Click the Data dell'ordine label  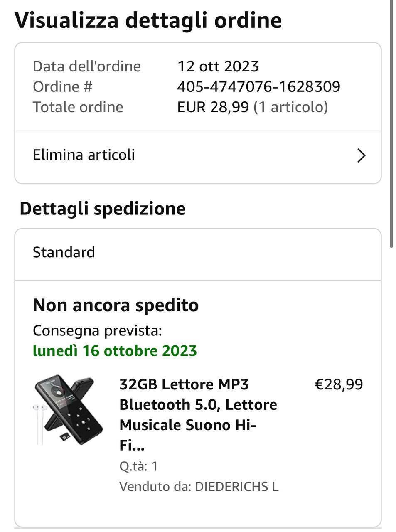tap(87, 66)
